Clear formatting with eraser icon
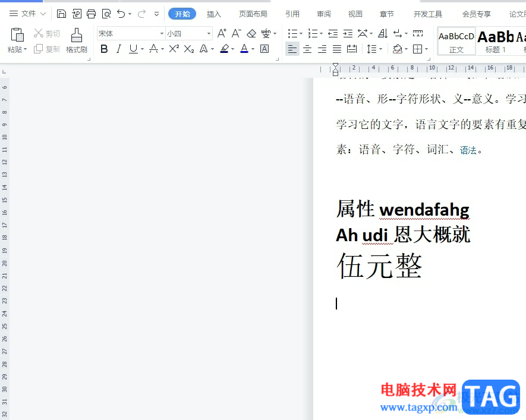526x420 pixels. 251,33
